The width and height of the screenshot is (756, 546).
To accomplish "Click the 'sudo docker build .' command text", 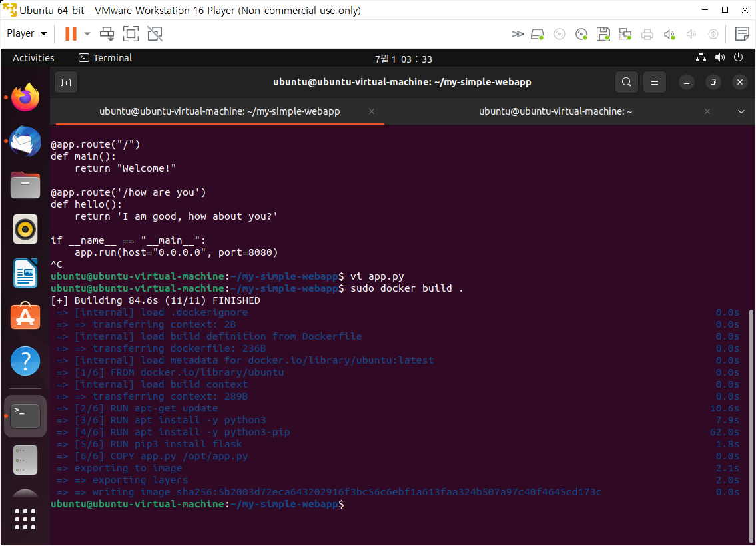I will pyautogui.click(x=406, y=288).
